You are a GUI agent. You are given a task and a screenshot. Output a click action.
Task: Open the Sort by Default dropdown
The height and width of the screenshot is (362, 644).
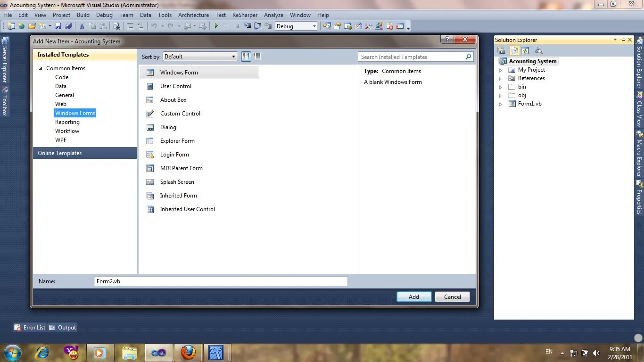point(200,57)
